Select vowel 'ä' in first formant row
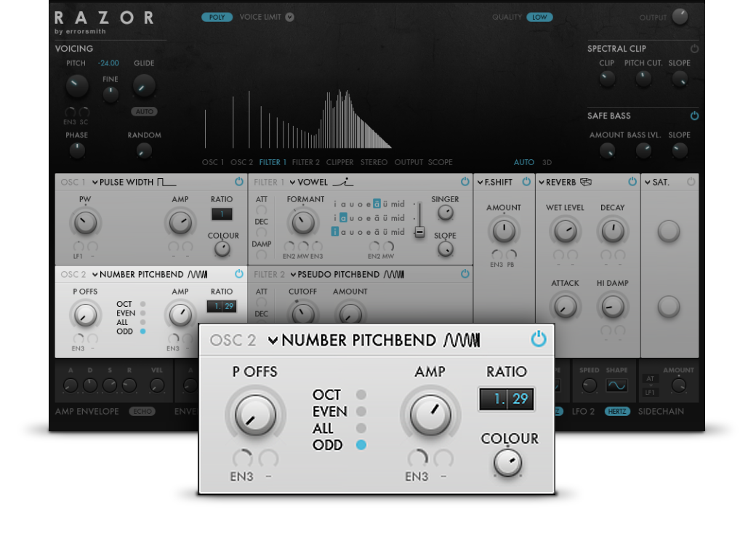The width and height of the screenshot is (756, 541). point(377,204)
